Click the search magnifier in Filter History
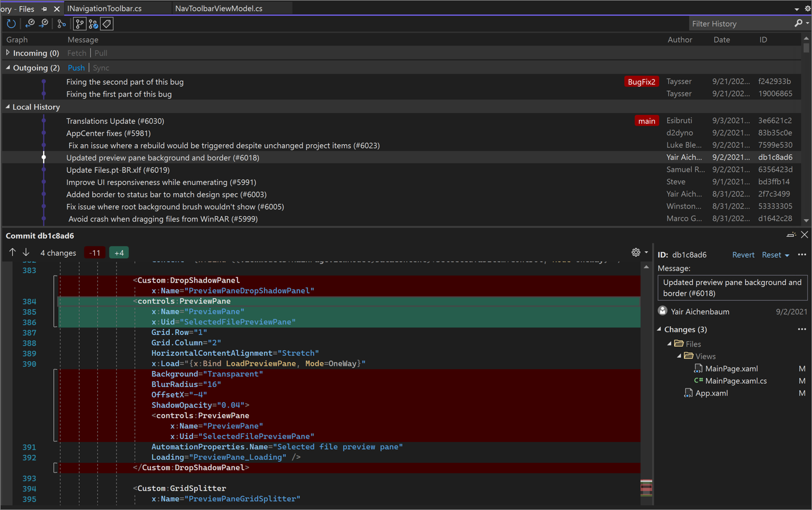Screen dimensions: 812x510 point(797,23)
